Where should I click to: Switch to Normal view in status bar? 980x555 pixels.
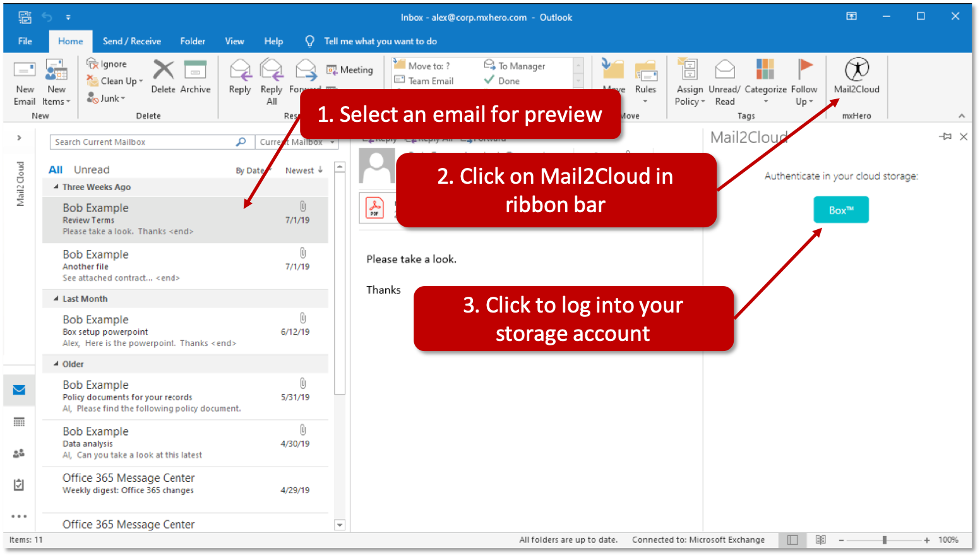pos(792,540)
